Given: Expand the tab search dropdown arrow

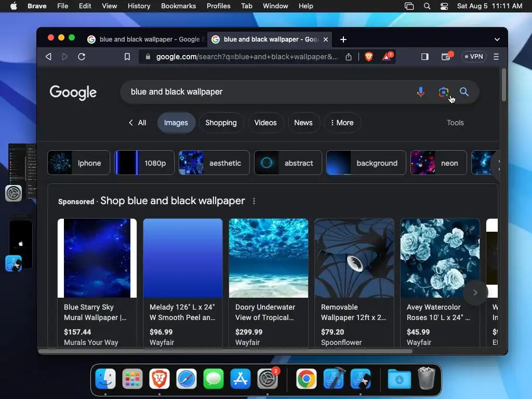Looking at the screenshot, I should coord(497,39).
